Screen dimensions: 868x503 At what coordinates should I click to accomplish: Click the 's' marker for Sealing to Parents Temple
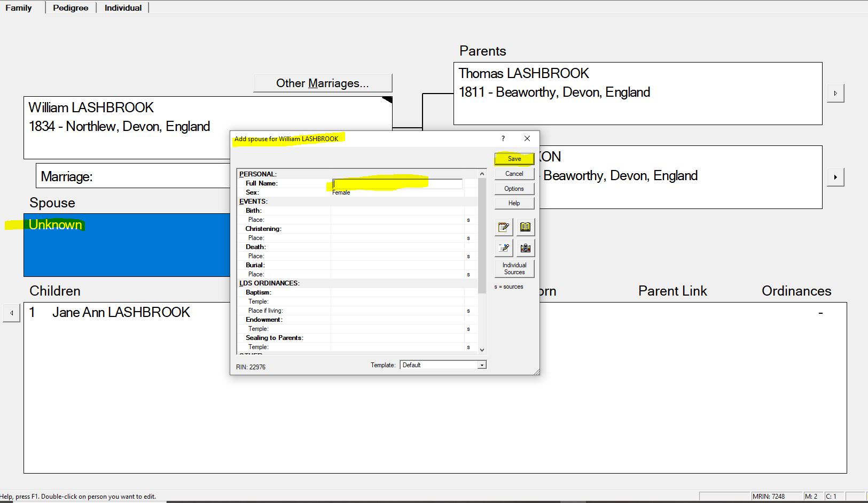(x=468, y=347)
